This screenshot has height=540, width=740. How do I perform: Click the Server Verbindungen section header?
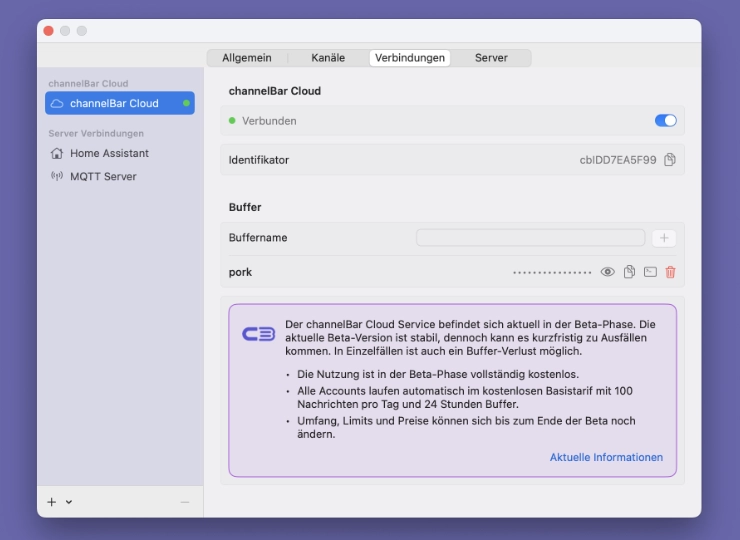pos(96,134)
